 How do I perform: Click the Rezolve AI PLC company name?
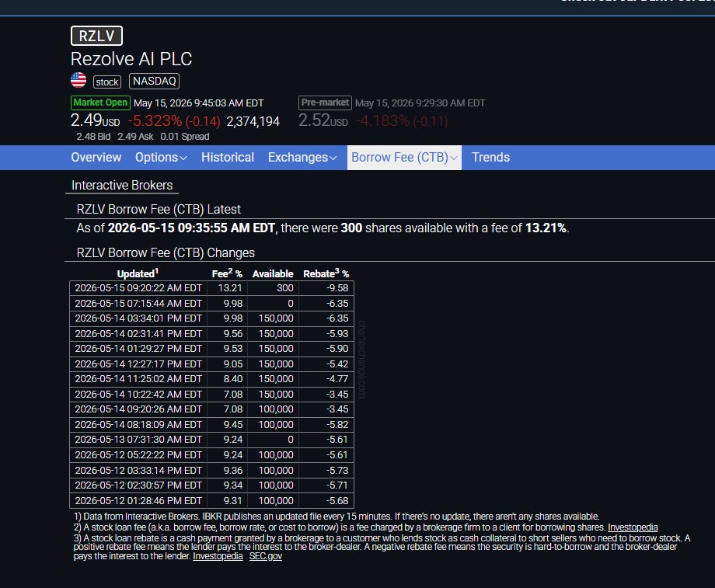(131, 59)
